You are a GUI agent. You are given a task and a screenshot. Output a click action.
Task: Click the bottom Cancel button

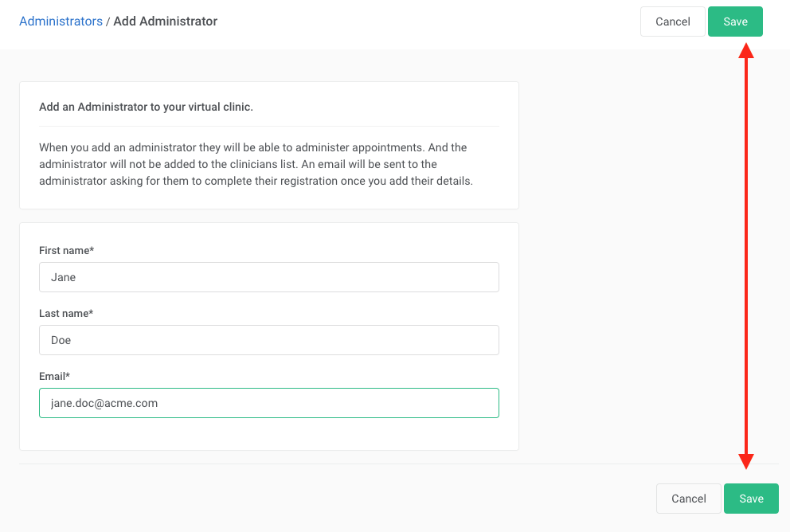click(x=689, y=499)
